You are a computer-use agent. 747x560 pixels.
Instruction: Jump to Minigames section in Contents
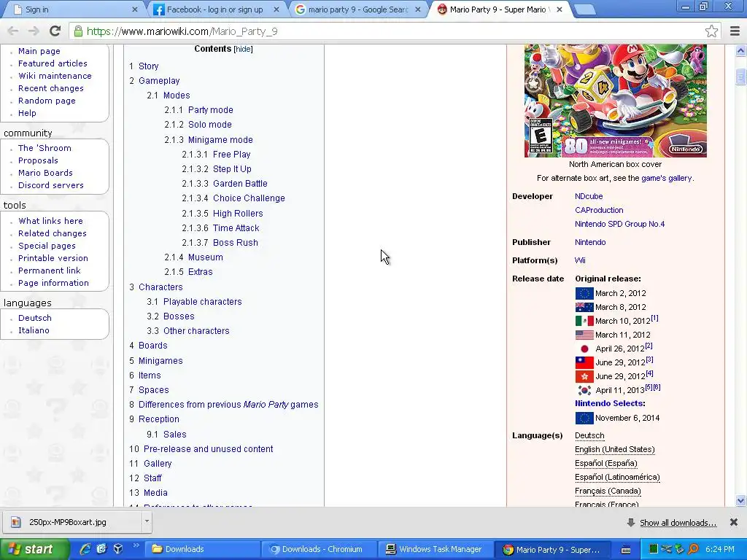[160, 360]
